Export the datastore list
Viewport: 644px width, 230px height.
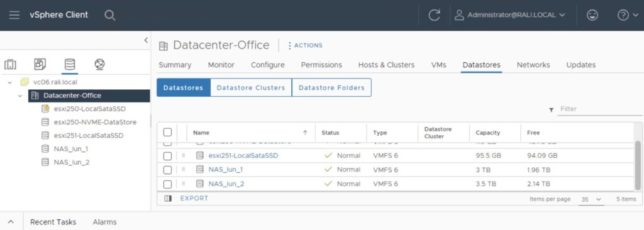click(194, 199)
